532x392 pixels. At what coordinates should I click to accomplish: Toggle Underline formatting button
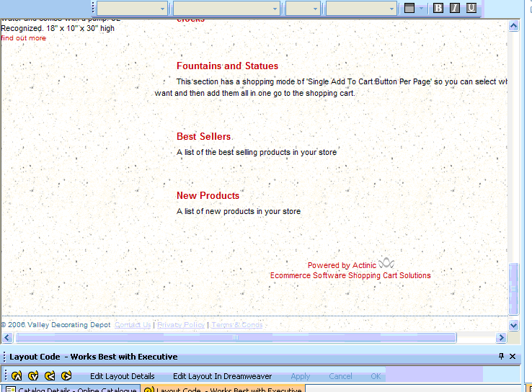point(471,8)
